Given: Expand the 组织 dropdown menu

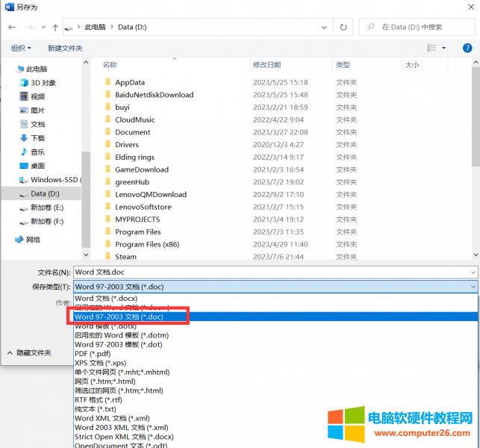Looking at the screenshot, I should pos(21,48).
